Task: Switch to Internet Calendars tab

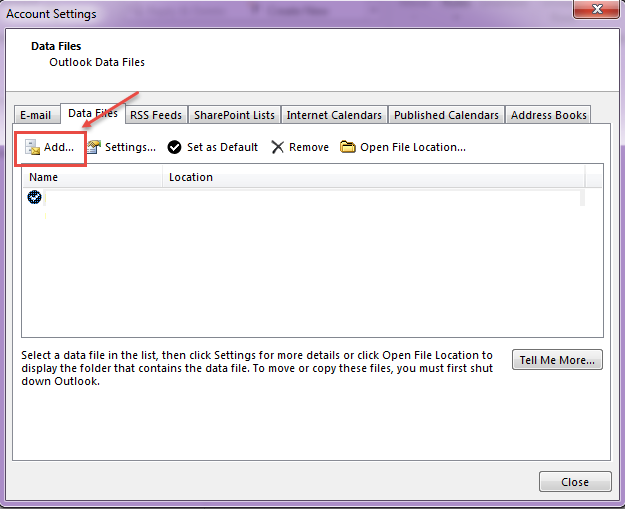Action: (334, 115)
